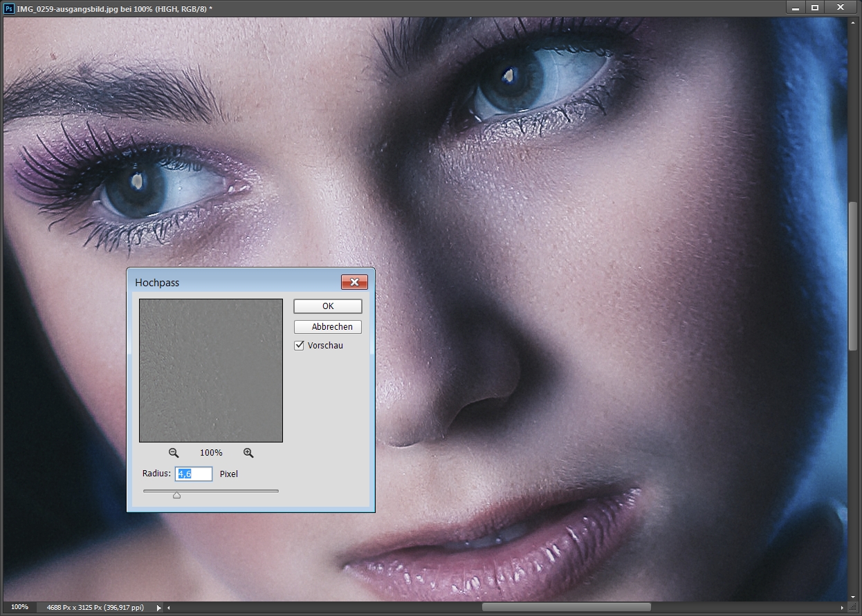Maximize the document window
Screen dimensions: 862x616
click(x=815, y=8)
